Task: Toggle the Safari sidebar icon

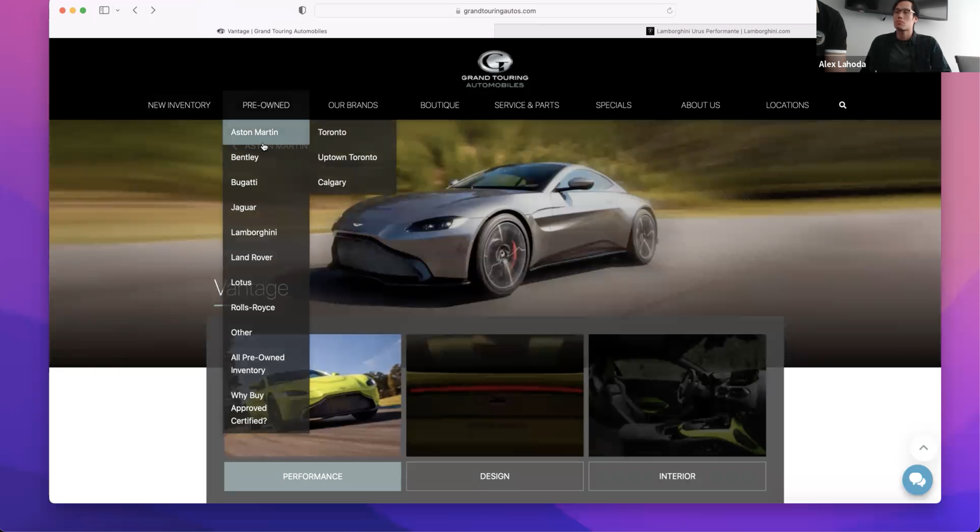Action: 104,11
